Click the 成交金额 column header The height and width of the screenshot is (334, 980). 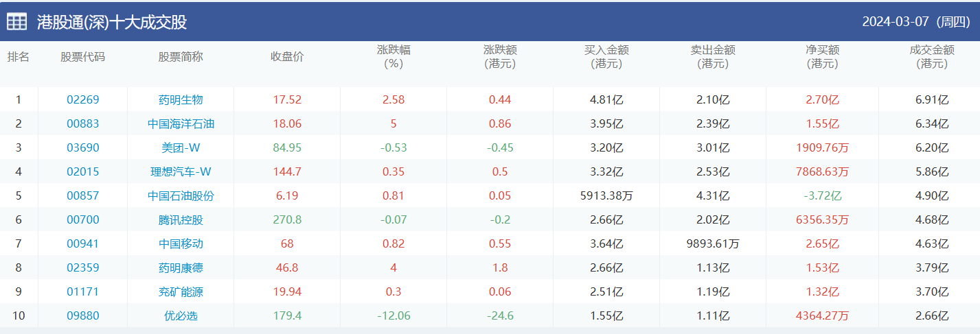tap(931, 57)
